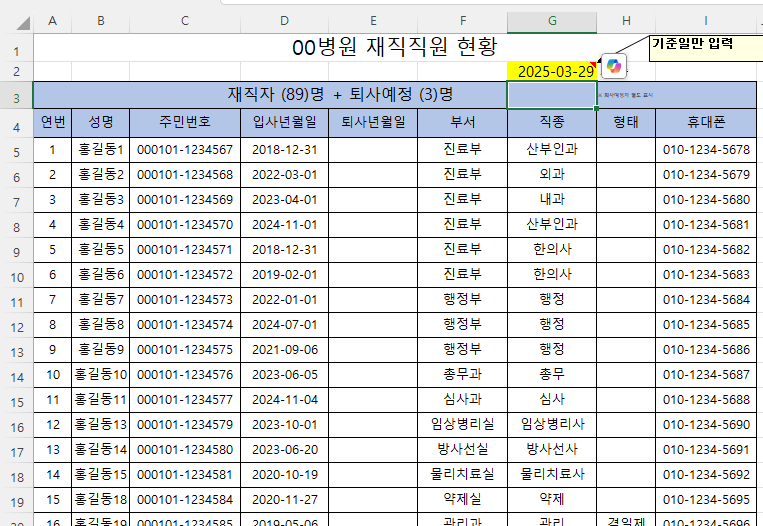
Task: Select column G header
Action: (x=552, y=20)
